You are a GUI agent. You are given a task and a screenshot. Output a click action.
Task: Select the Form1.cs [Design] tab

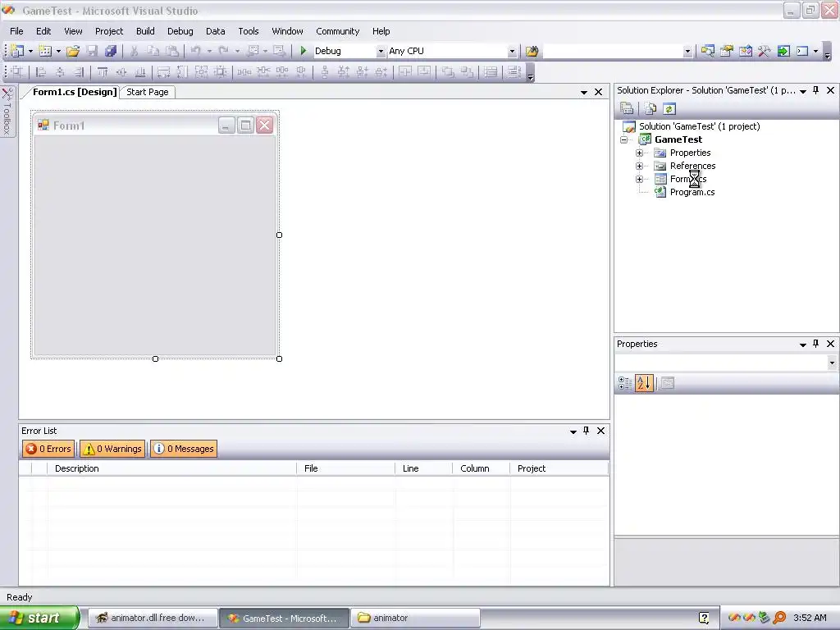click(x=75, y=92)
